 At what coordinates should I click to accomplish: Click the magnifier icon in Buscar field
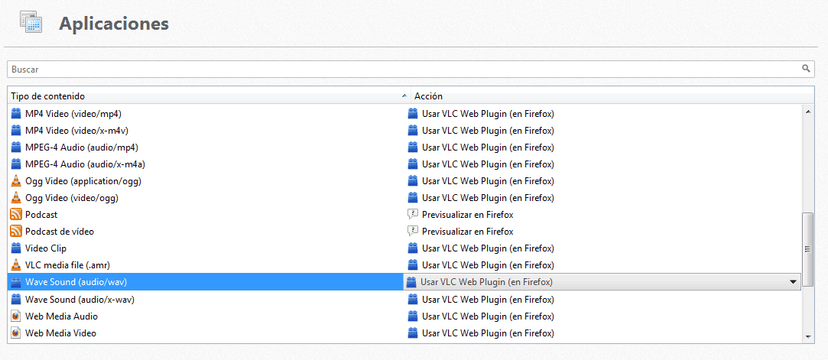(x=806, y=69)
